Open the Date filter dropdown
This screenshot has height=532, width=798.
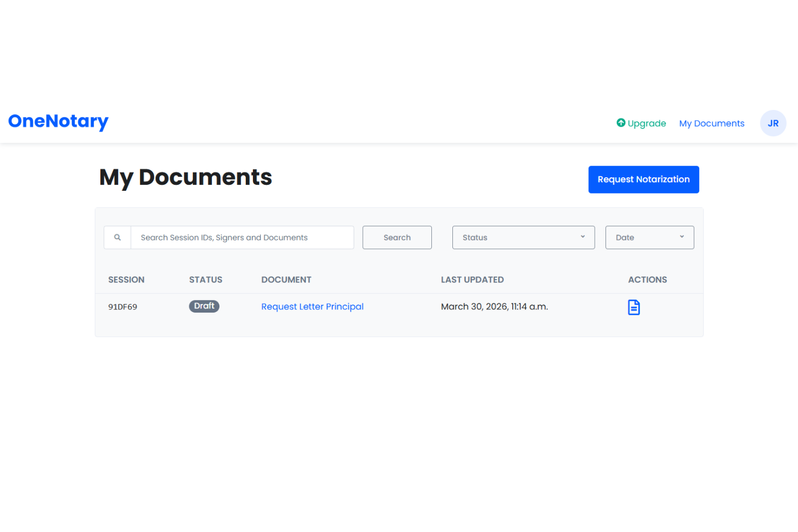point(649,237)
